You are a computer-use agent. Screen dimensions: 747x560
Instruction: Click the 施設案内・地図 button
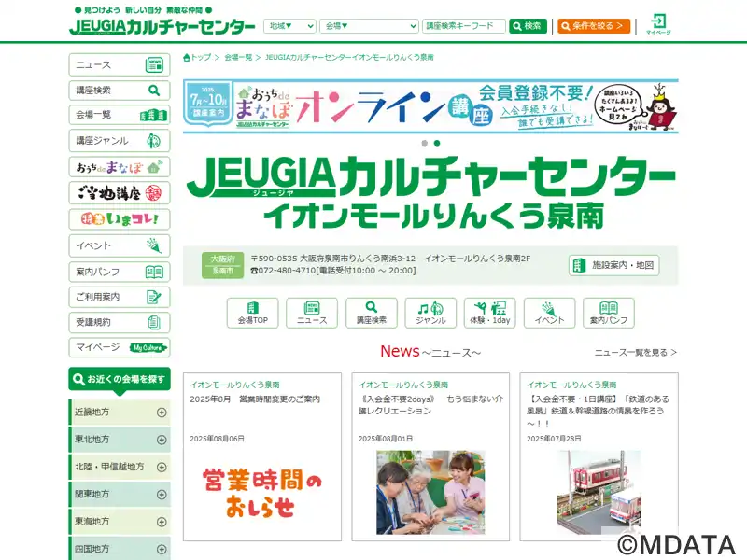point(613,265)
